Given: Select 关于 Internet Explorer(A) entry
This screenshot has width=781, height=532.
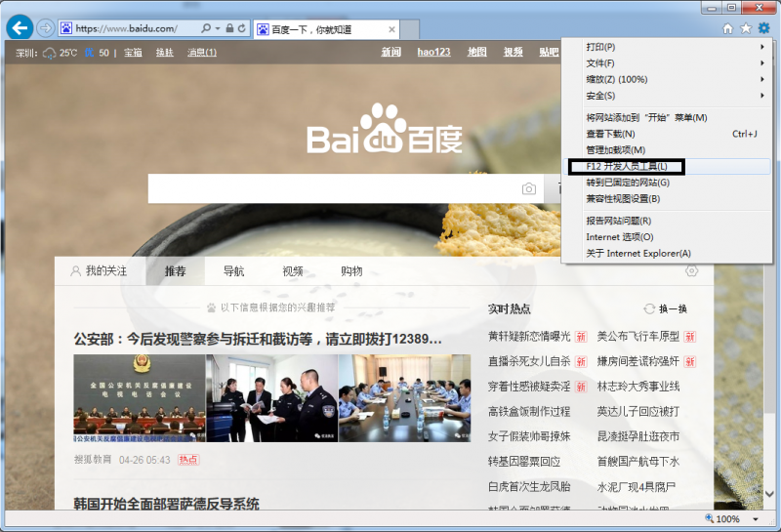Looking at the screenshot, I should point(667,253).
